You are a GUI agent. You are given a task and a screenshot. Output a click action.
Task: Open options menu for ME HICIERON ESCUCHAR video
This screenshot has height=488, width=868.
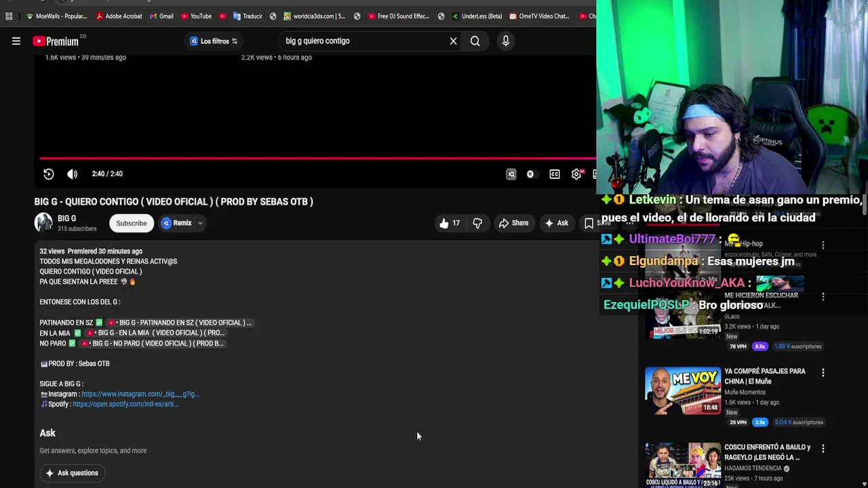(x=823, y=297)
